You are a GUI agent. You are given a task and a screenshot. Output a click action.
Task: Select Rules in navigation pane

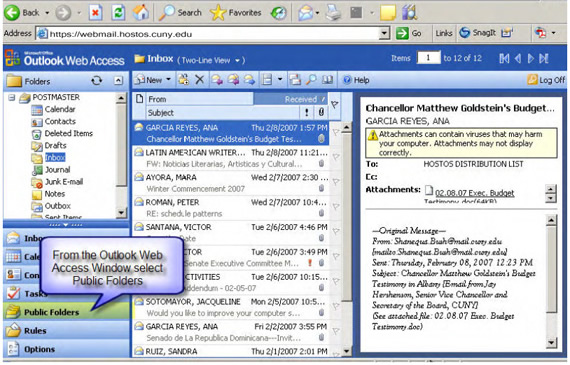pyautogui.click(x=67, y=330)
